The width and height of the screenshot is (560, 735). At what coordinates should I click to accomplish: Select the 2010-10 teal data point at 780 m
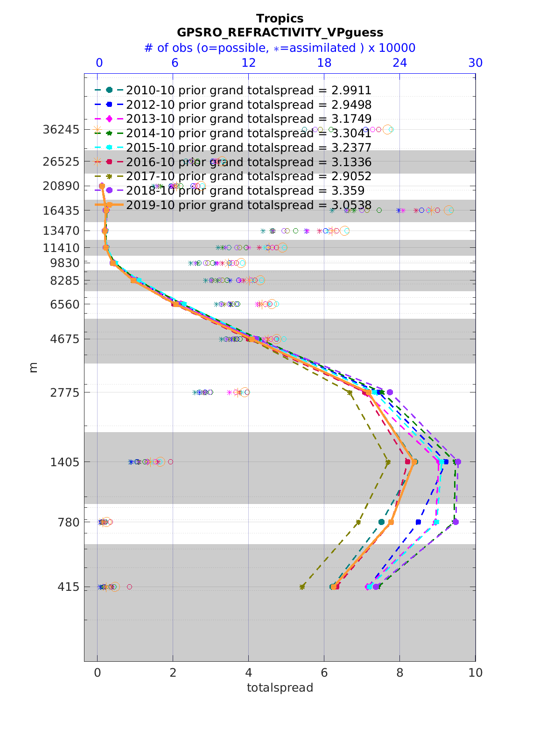pyautogui.click(x=381, y=522)
